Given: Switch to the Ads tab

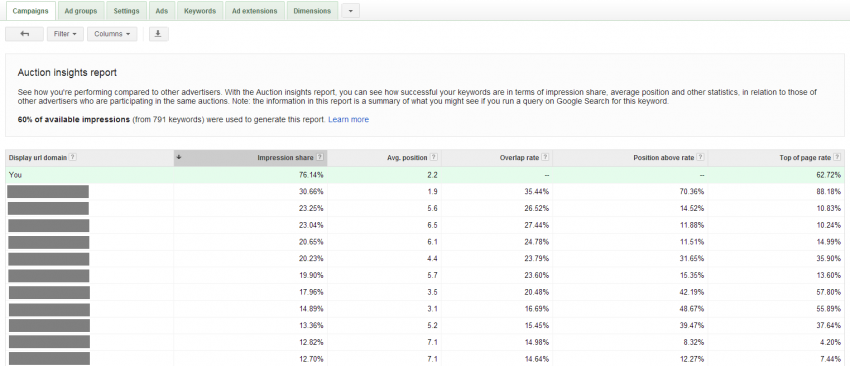Looking at the screenshot, I should tap(162, 11).
